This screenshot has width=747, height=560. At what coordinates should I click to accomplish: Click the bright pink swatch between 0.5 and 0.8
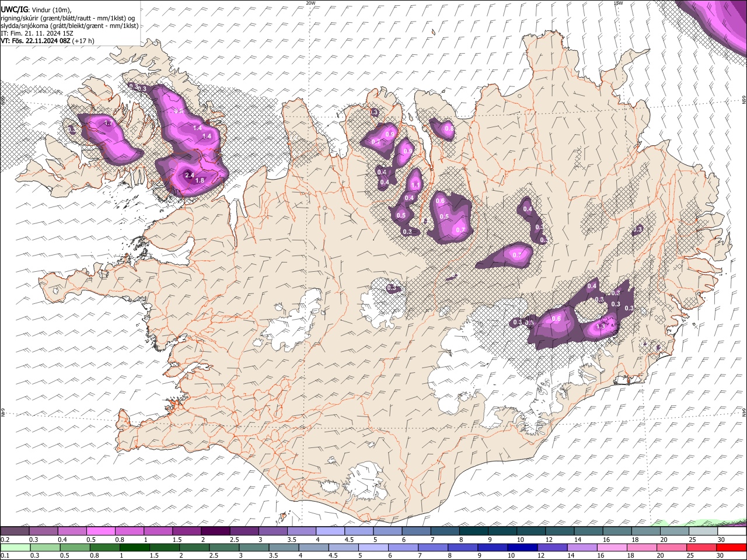click(100, 531)
